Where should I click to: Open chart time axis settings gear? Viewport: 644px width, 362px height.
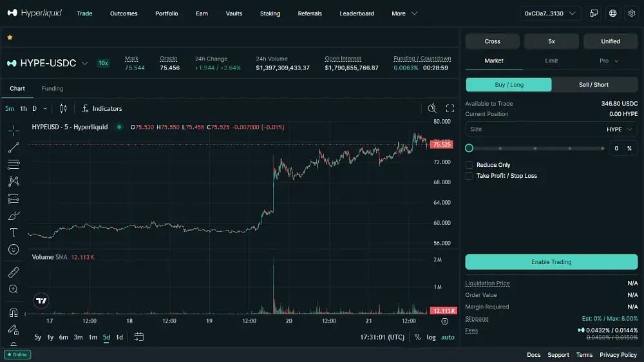point(445,321)
